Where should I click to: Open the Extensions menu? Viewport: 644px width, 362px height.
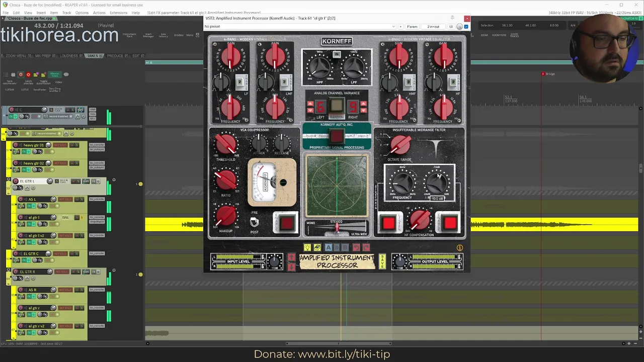(118, 13)
